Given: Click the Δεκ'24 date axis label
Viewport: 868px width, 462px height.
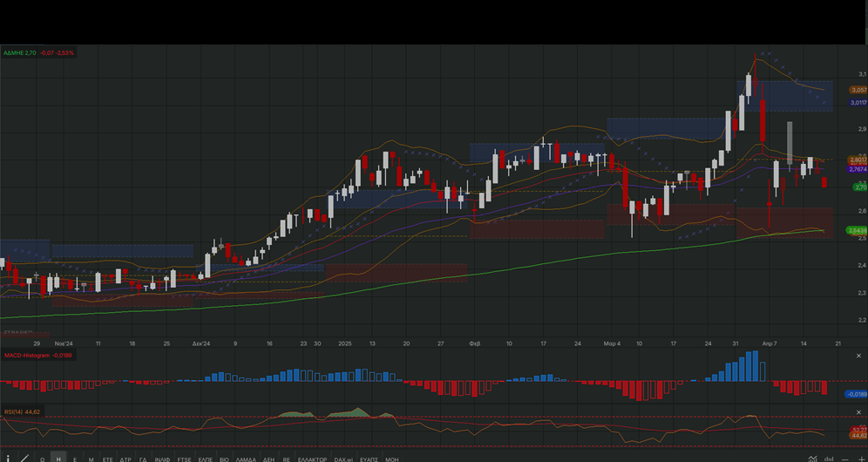Looking at the screenshot, I should coord(201,343).
